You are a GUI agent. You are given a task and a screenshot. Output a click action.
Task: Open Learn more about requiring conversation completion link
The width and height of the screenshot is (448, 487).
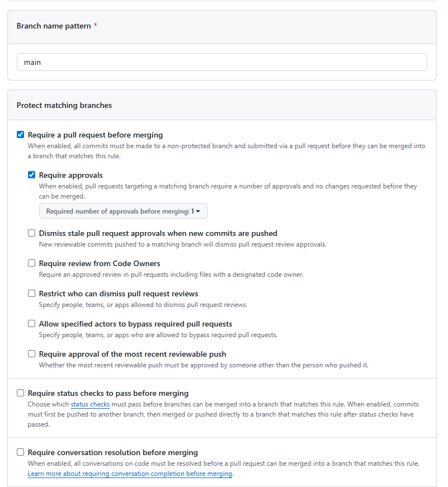130,474
